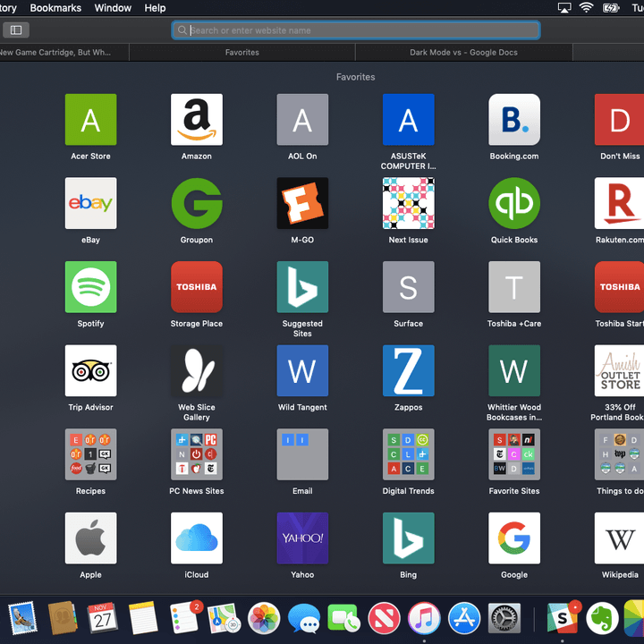This screenshot has height=644, width=644.
Task: Open the Wi-Fi menu bar icon
Action: [586, 8]
